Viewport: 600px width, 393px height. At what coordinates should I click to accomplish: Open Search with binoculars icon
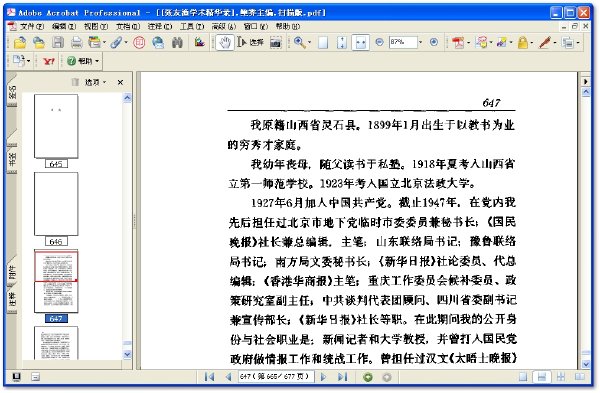tap(177, 42)
